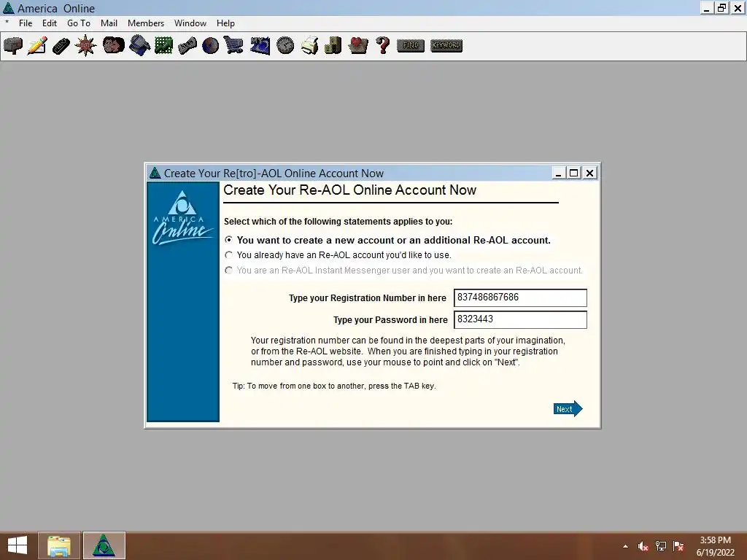Click the black remote-shaped Channels toolbar icon
The height and width of the screenshot is (560, 747).
pyautogui.click(x=61, y=46)
